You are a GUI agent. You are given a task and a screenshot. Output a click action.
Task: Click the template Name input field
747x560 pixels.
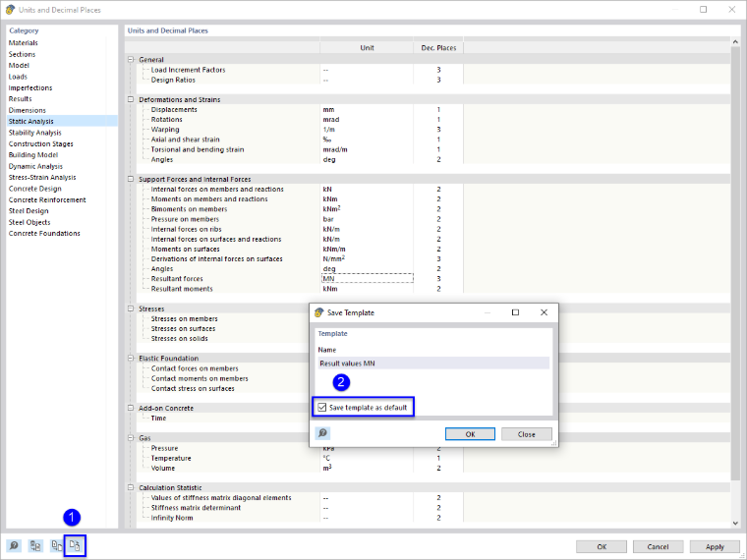pos(433,364)
